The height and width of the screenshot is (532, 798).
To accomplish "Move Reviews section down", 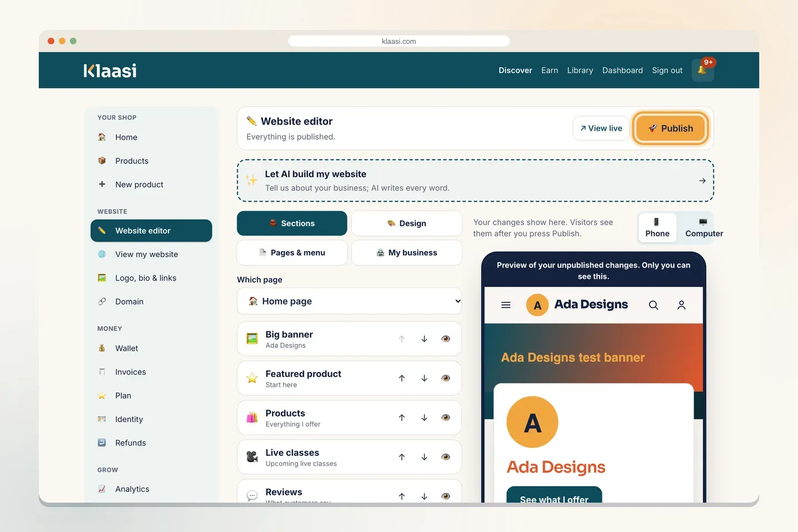I will click(x=424, y=496).
